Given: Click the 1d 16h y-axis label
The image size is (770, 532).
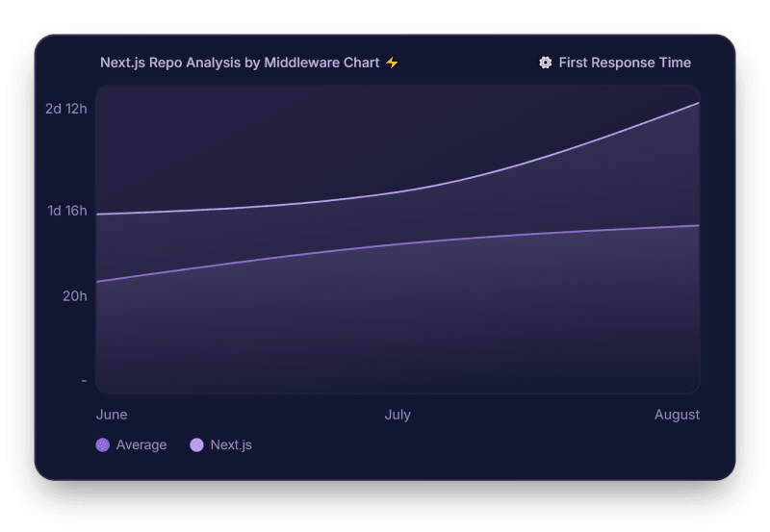Looking at the screenshot, I should pos(67,211).
